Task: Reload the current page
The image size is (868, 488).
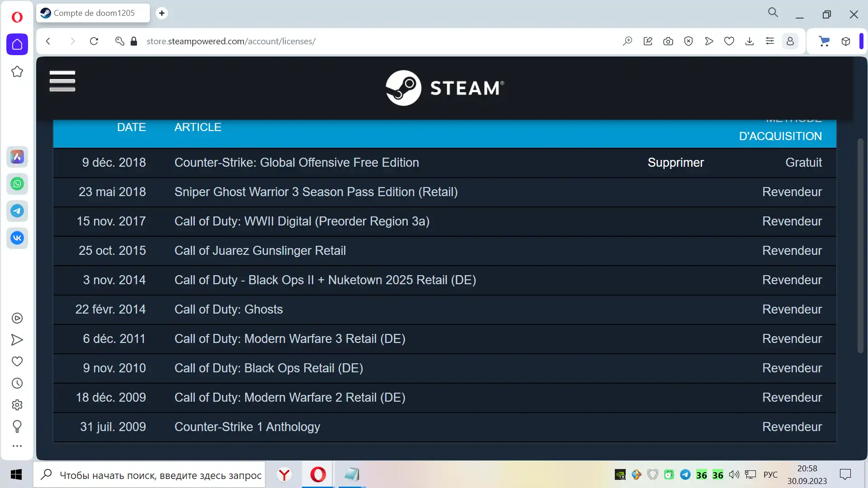Action: click(x=94, y=41)
